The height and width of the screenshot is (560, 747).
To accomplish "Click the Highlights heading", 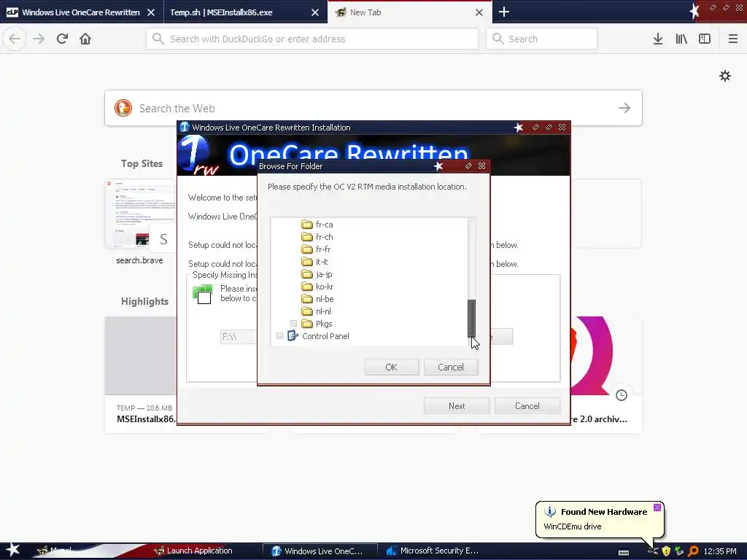I will tap(145, 301).
